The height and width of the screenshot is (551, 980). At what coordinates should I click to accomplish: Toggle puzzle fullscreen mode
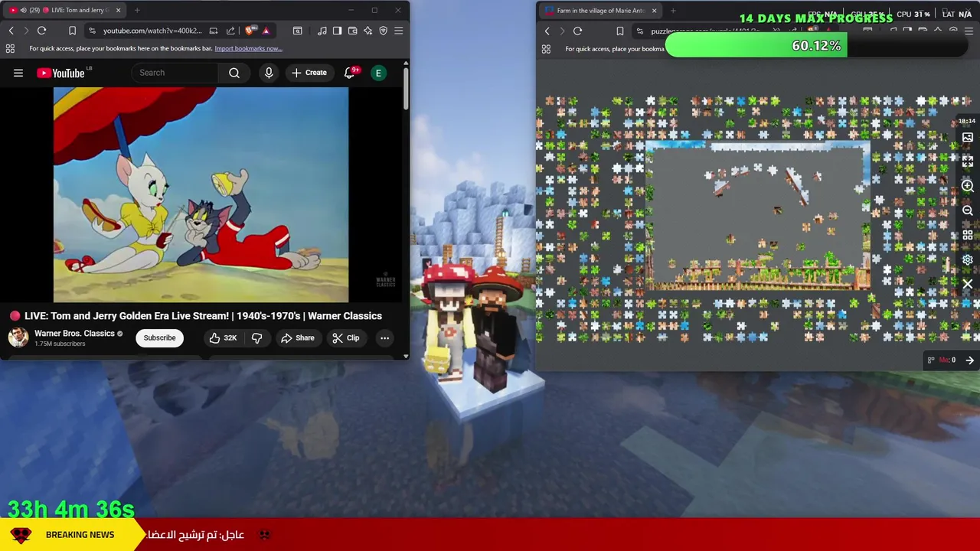click(x=968, y=161)
